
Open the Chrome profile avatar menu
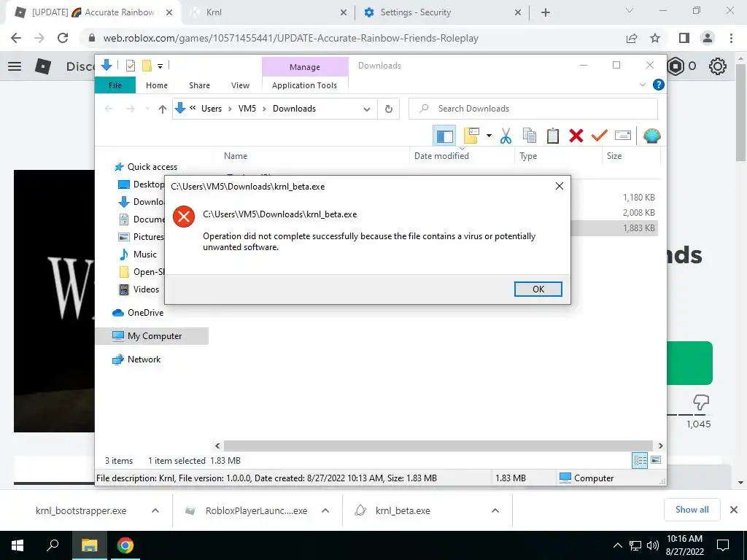point(708,38)
